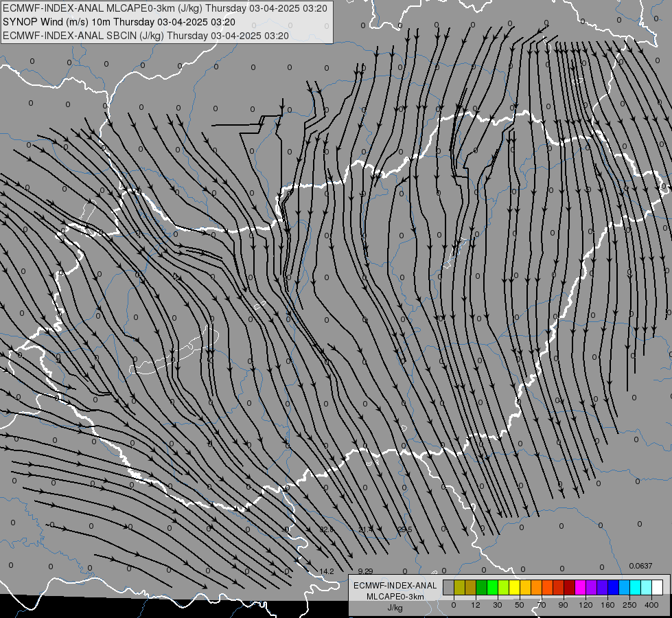The width and height of the screenshot is (672, 618).
Task: Click the legend tick label 70
Action: (x=542, y=605)
